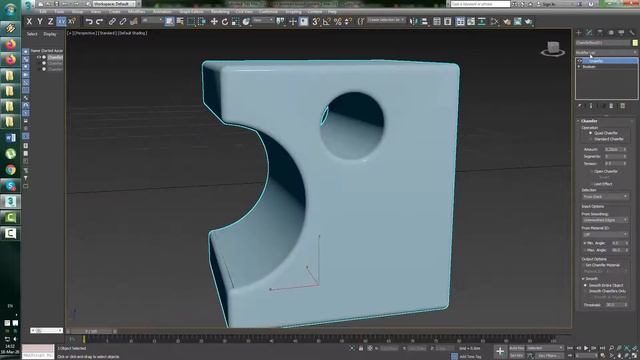Click the Perspective viewport label
The image size is (640, 360).
point(85,33)
